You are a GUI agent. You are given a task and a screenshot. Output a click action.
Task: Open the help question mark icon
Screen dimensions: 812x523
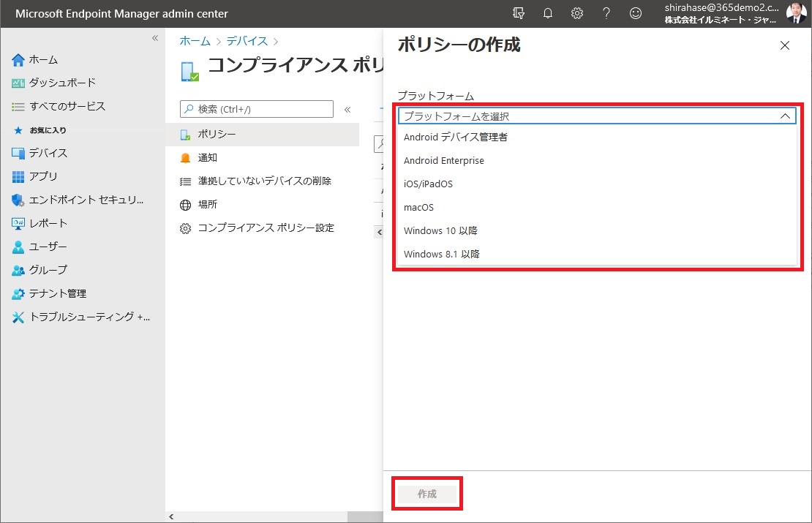[x=606, y=13]
